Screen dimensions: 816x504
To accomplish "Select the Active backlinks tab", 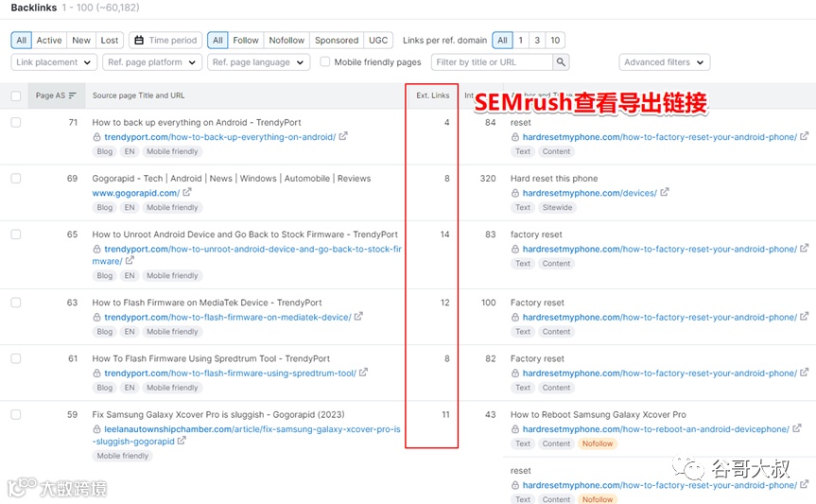I will (49, 40).
